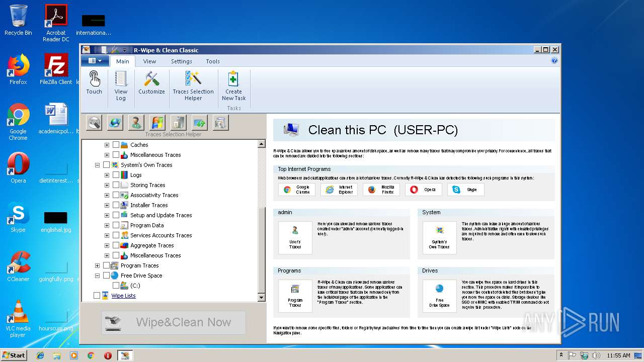Viewport: 644px width, 362px height.
Task: Click the update arrows helper icon
Action: point(200,123)
